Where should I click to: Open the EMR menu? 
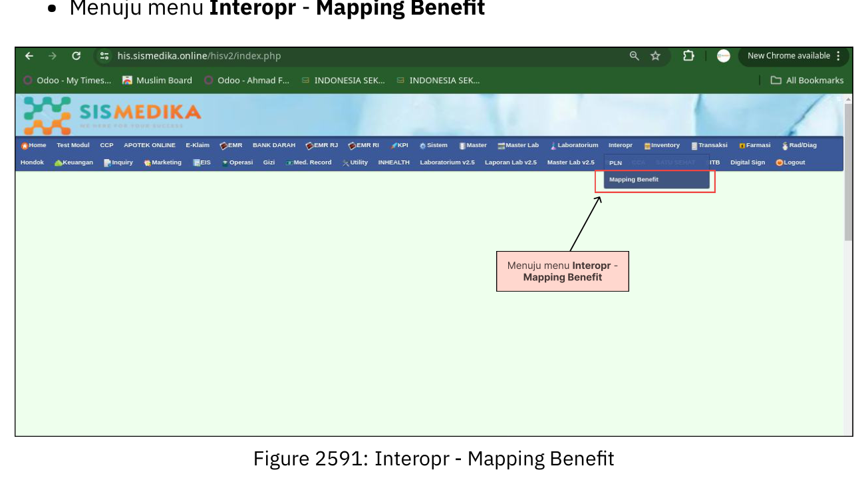231,145
